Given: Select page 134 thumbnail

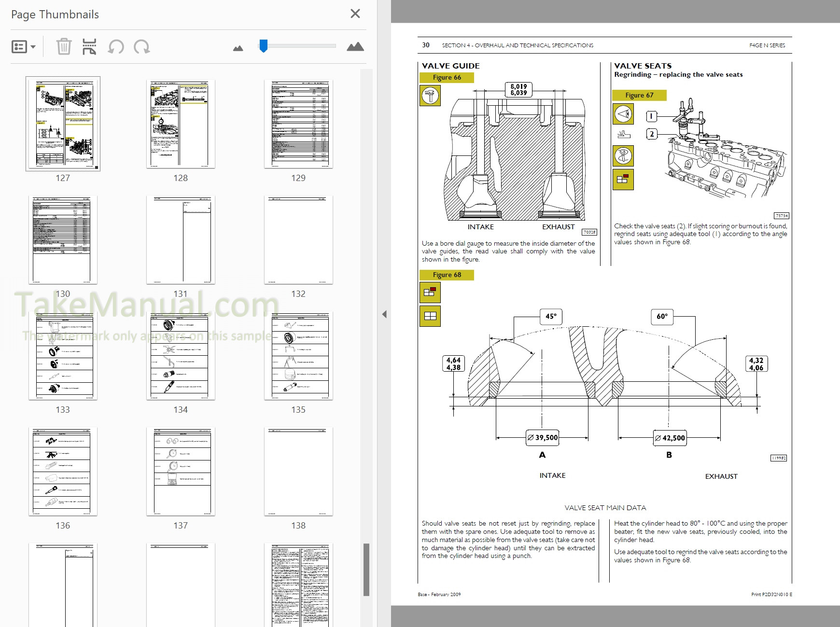Looking at the screenshot, I should 181,355.
